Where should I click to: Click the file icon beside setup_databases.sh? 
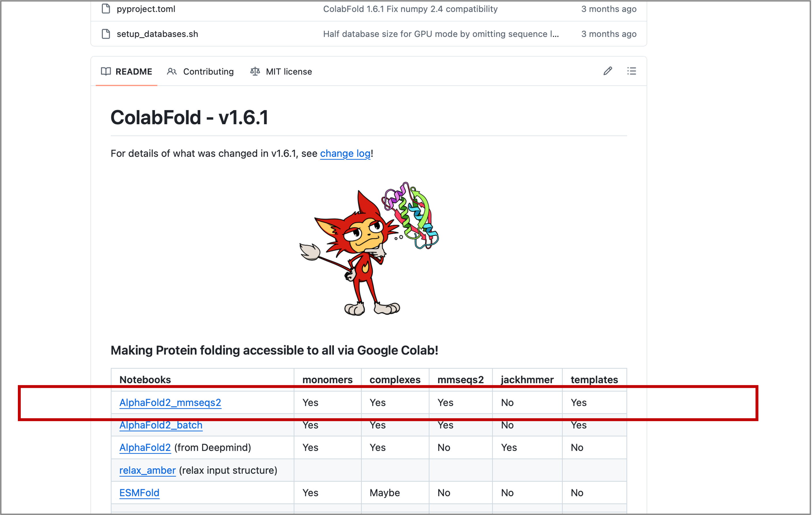pyautogui.click(x=106, y=34)
